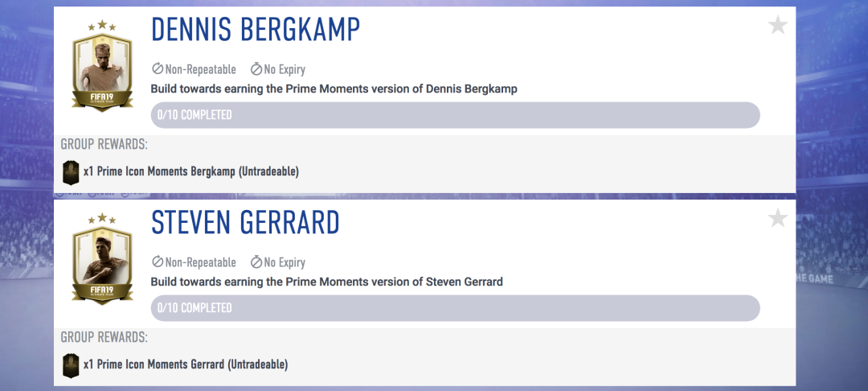Click Gerrard's No Expiry stopwatch icon
This screenshot has width=868, height=391.
pyautogui.click(x=256, y=262)
